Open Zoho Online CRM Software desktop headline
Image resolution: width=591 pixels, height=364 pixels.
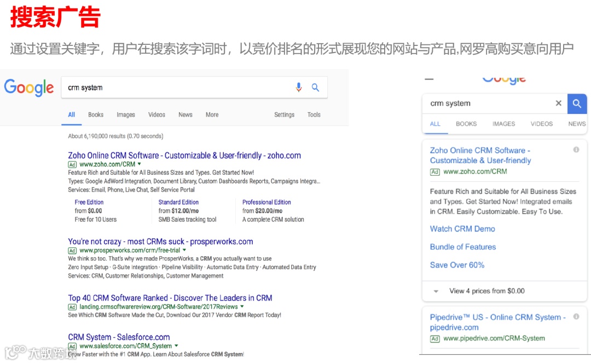(184, 155)
